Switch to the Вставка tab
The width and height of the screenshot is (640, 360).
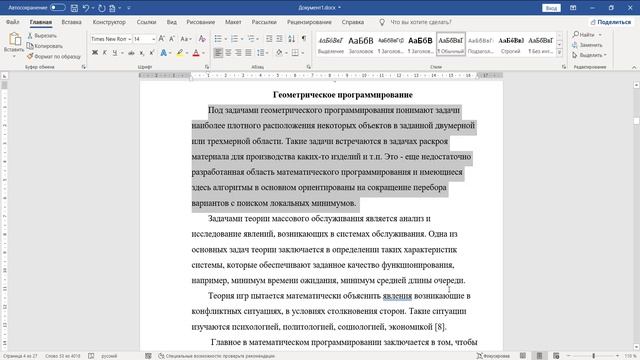(71, 22)
